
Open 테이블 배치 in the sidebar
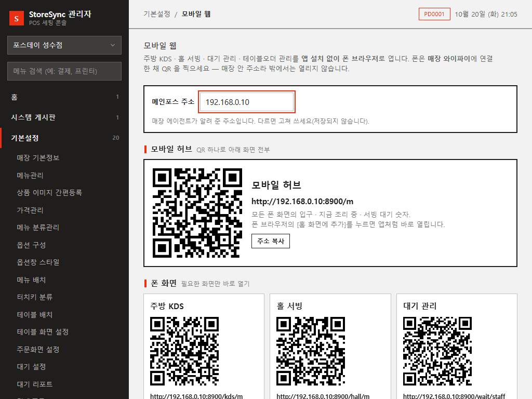coord(35,315)
